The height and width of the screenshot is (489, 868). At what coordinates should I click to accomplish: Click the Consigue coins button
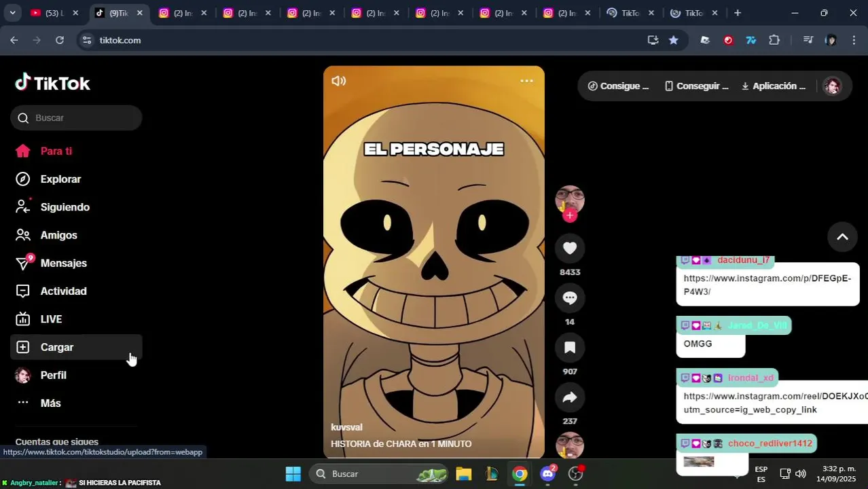pos(618,86)
